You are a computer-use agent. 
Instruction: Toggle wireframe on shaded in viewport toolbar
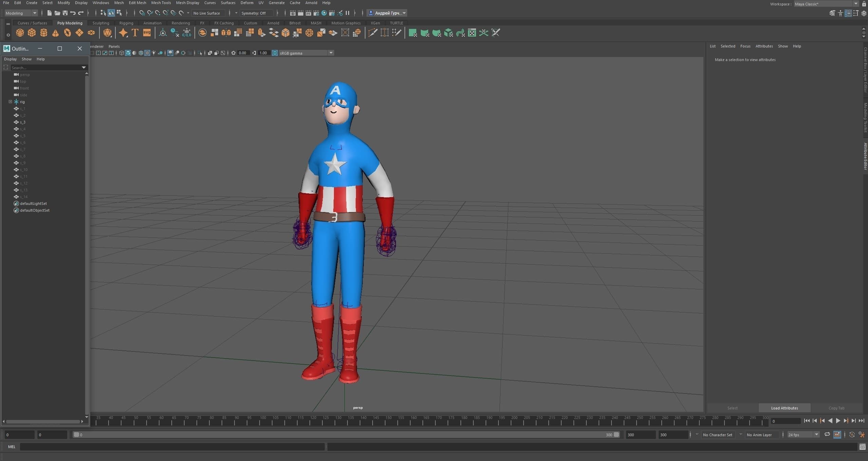click(141, 53)
